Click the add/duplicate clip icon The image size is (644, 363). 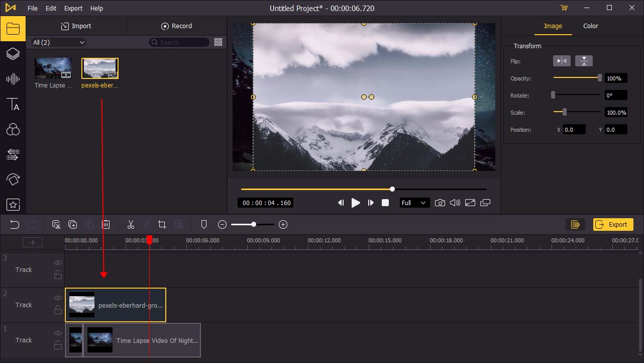[x=73, y=225]
